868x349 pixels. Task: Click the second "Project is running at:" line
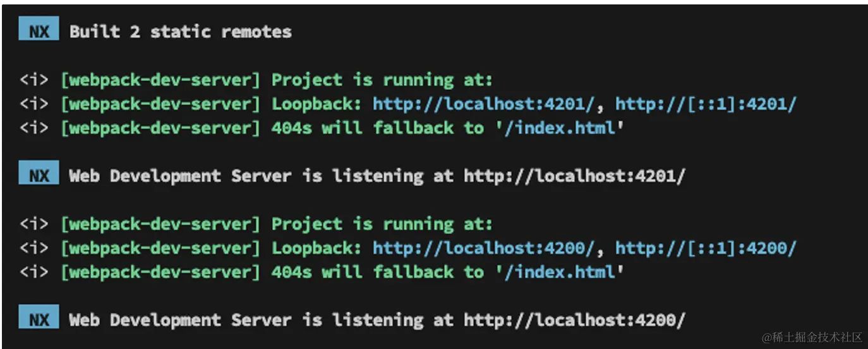pos(382,224)
